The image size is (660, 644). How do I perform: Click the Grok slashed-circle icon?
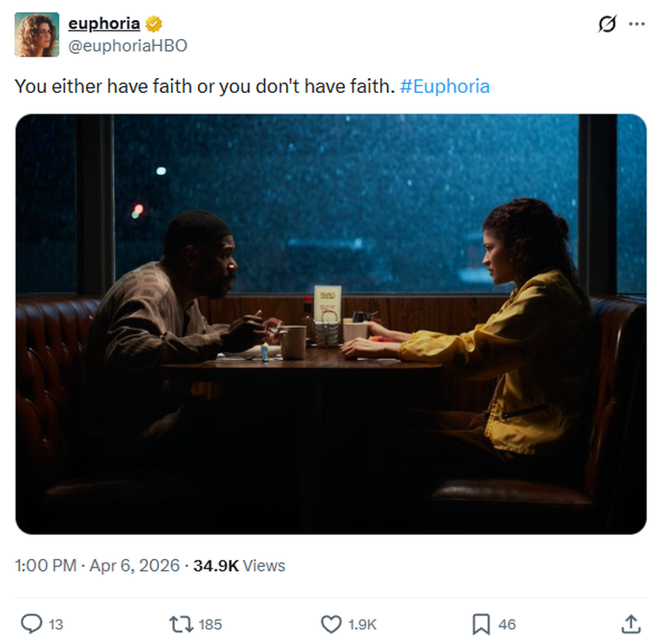tap(607, 24)
